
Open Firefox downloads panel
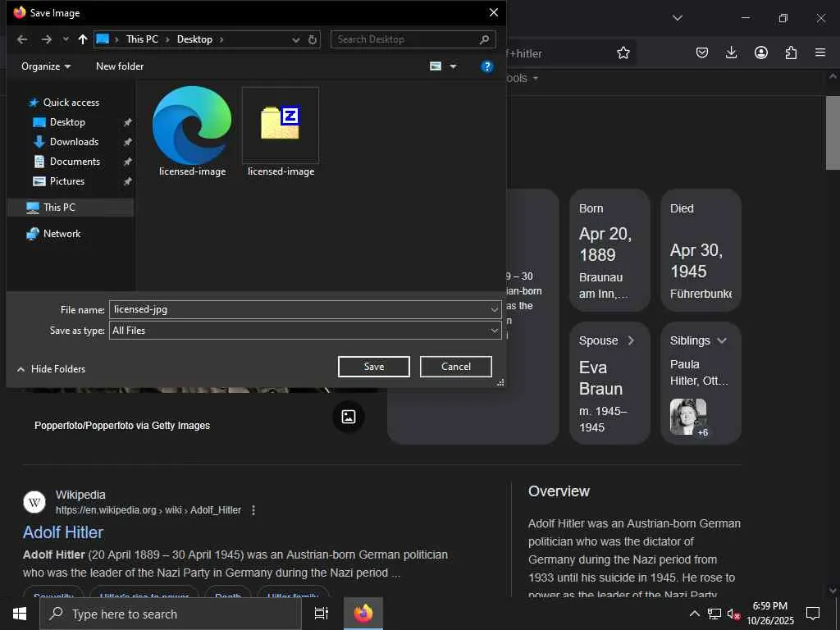731,52
